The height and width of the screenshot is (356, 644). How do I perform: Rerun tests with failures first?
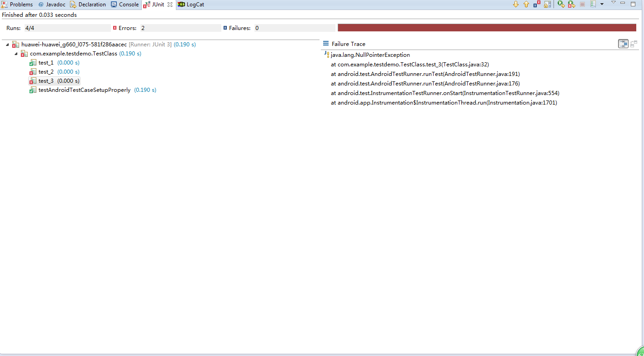pos(571,4)
